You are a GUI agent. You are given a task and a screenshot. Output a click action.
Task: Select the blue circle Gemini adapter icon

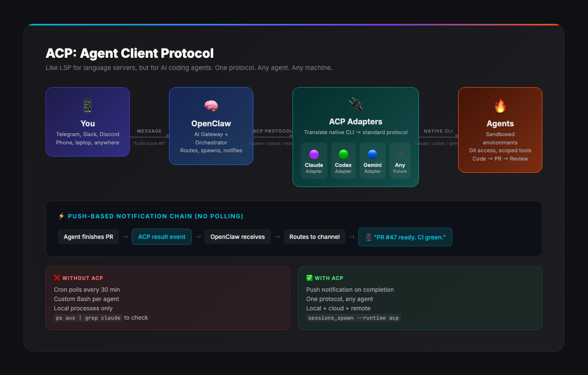click(x=372, y=154)
